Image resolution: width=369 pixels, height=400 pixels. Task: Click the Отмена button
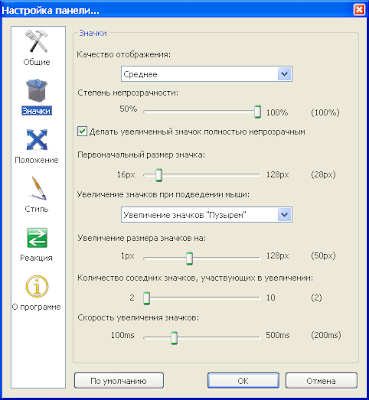321,381
